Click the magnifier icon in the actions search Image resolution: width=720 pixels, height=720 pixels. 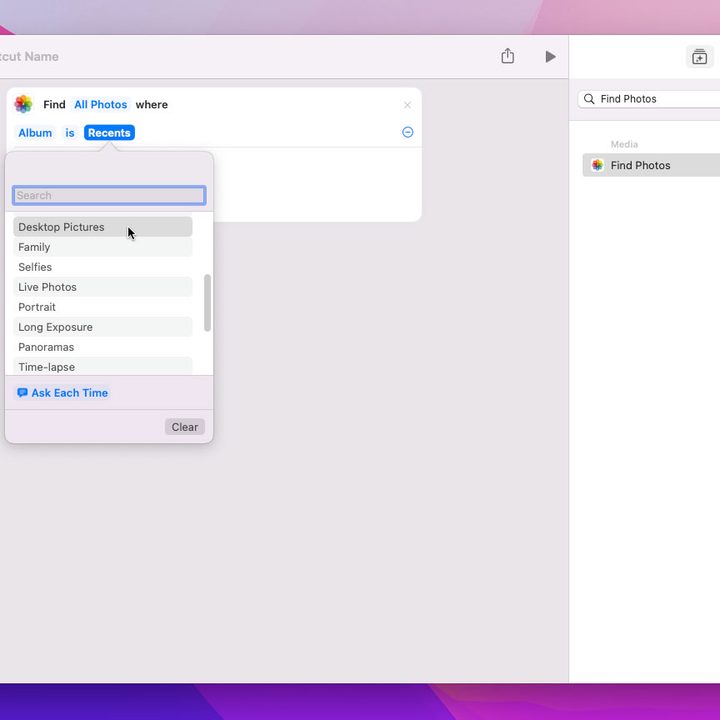click(x=589, y=99)
